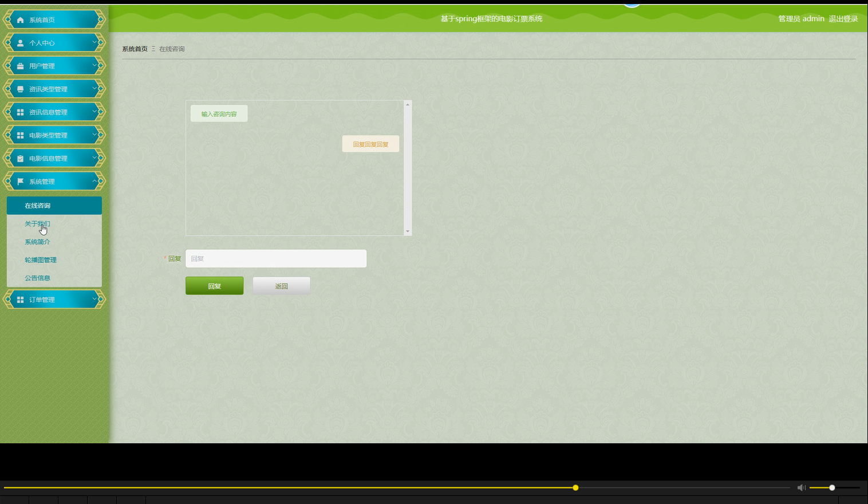Expand the 电影类型管理 menu chevron

click(94, 135)
